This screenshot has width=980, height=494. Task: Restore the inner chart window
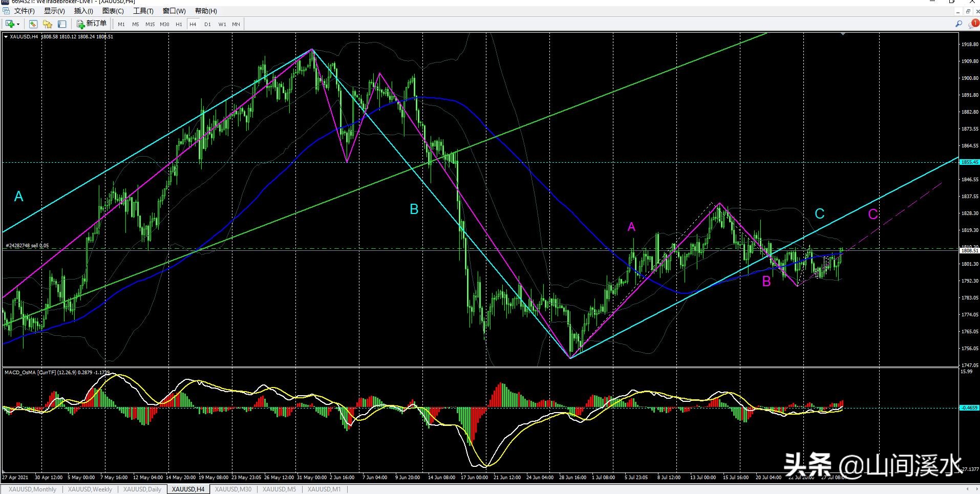tap(968, 11)
